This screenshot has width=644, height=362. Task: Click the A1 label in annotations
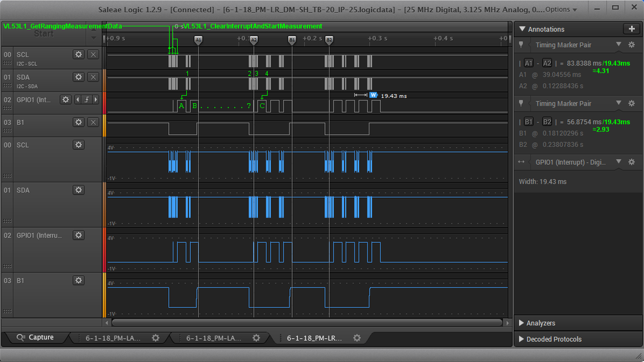pyautogui.click(x=529, y=63)
